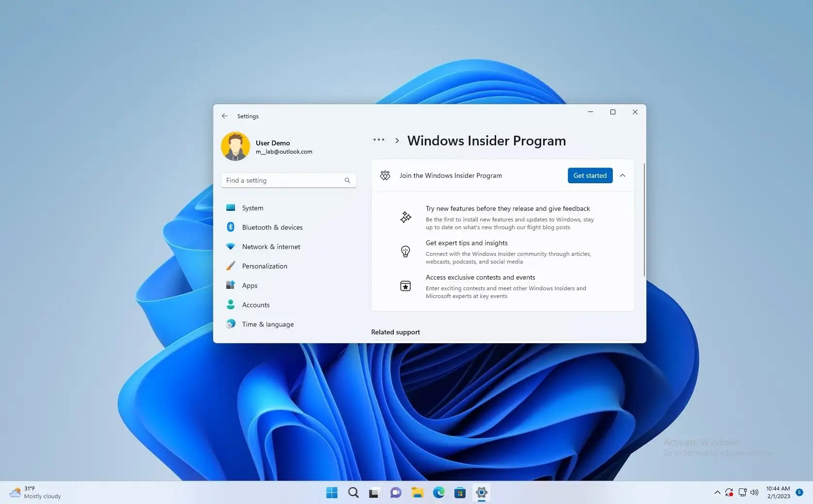Select the Bluetooth & devices icon
The image size is (813, 504).
pyautogui.click(x=230, y=227)
